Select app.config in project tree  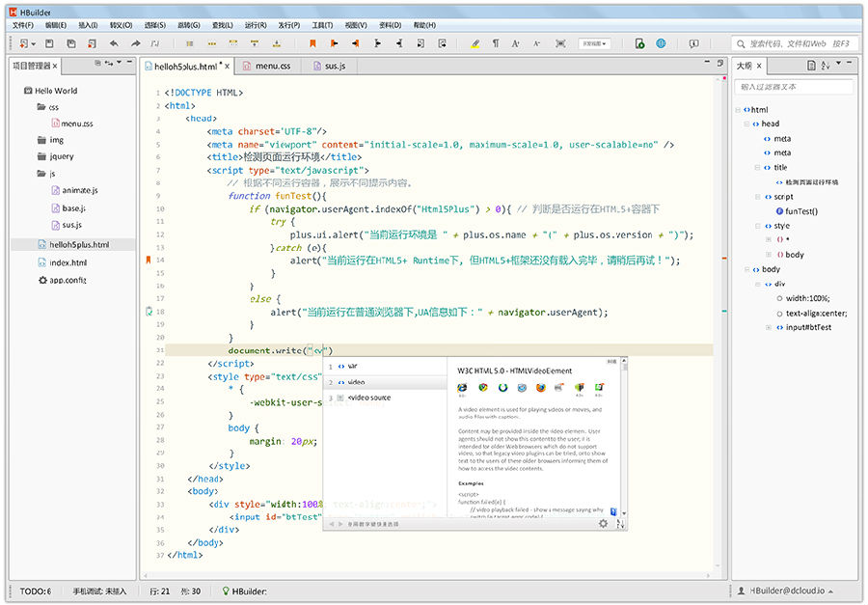point(63,280)
